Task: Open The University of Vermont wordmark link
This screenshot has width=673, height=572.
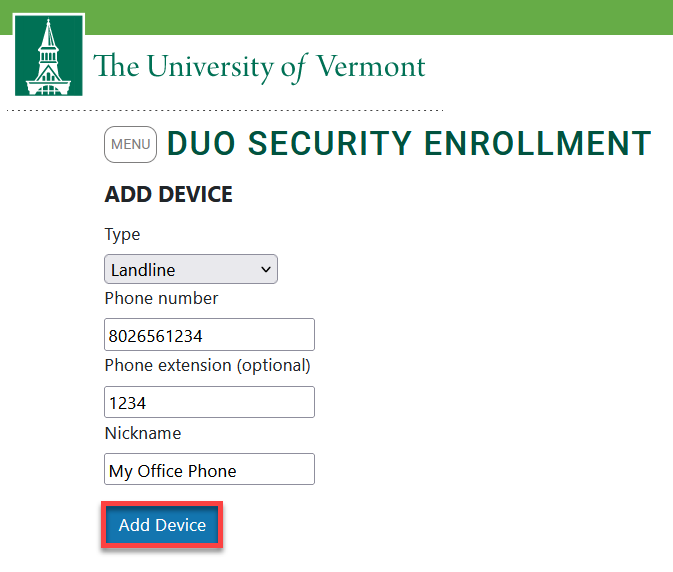Action: point(259,67)
